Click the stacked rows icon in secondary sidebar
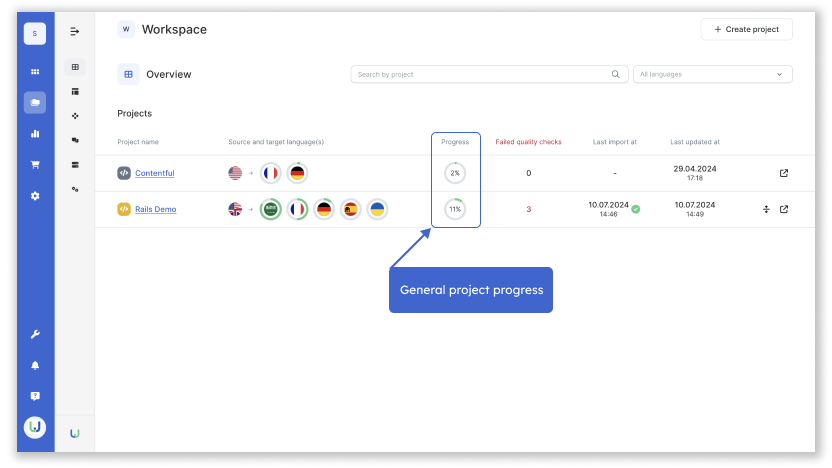 point(75,164)
